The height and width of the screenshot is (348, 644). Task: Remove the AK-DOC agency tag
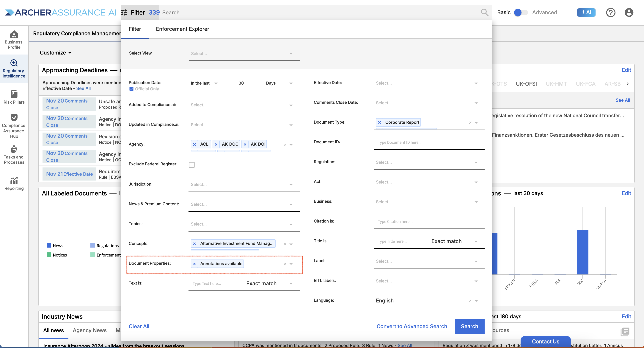click(x=216, y=144)
